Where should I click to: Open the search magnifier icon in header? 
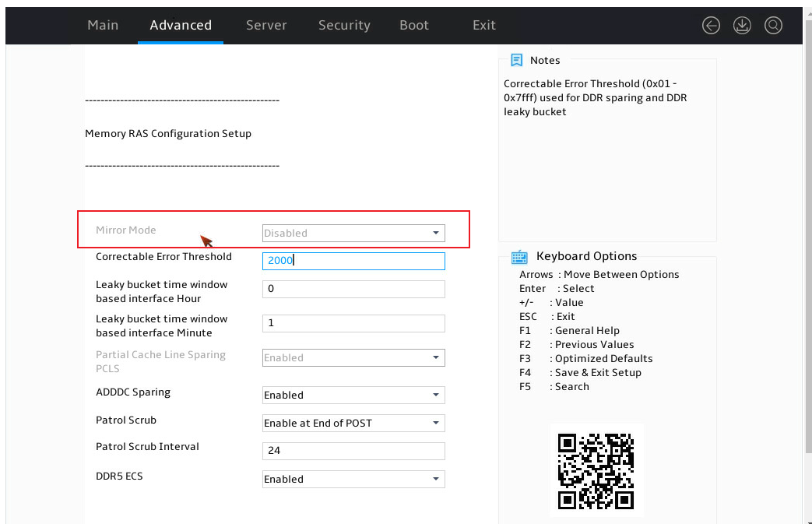(772, 26)
